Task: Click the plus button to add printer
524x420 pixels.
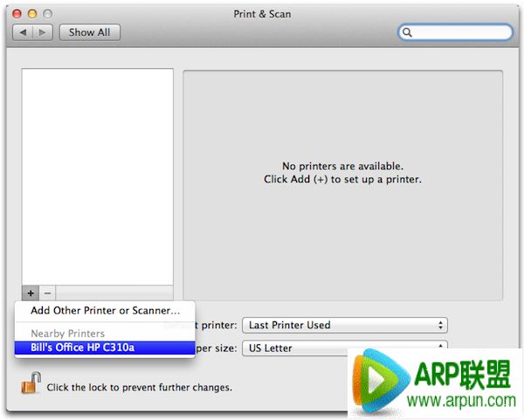Action: click(31, 293)
